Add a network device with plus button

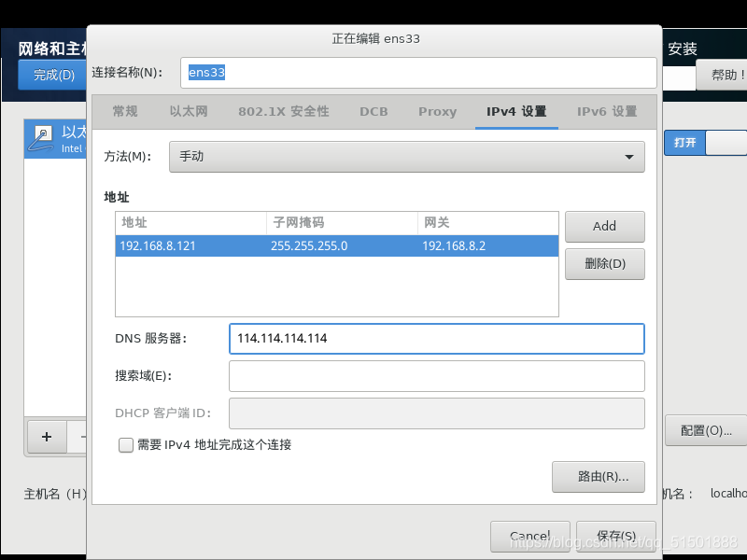[47, 437]
